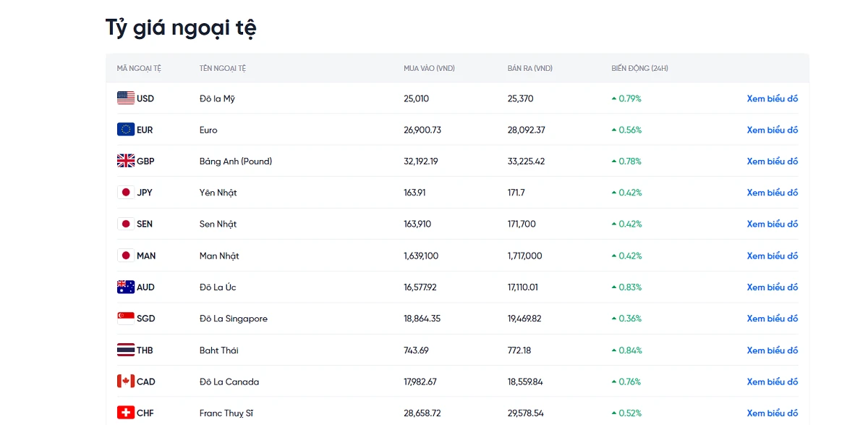Viewport: 868px width, 425px height.
Task: Open 'Xem biểu đồ' for Euro row
Action: pos(772,130)
